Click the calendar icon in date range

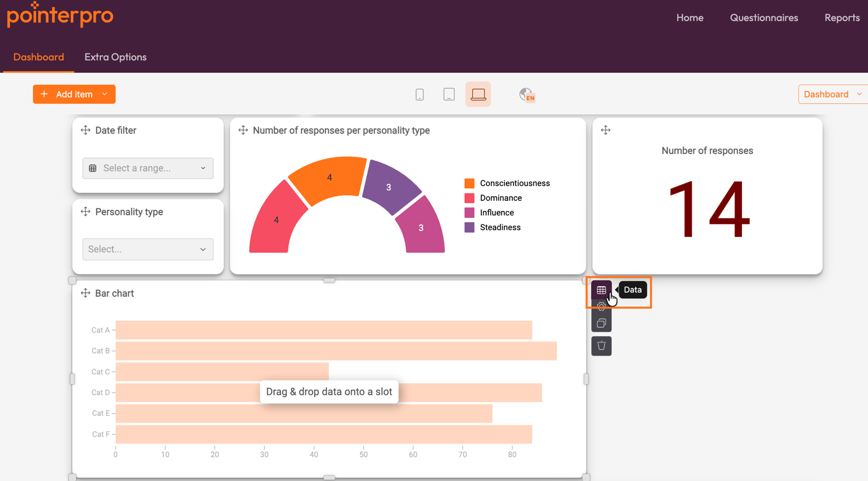tap(93, 168)
